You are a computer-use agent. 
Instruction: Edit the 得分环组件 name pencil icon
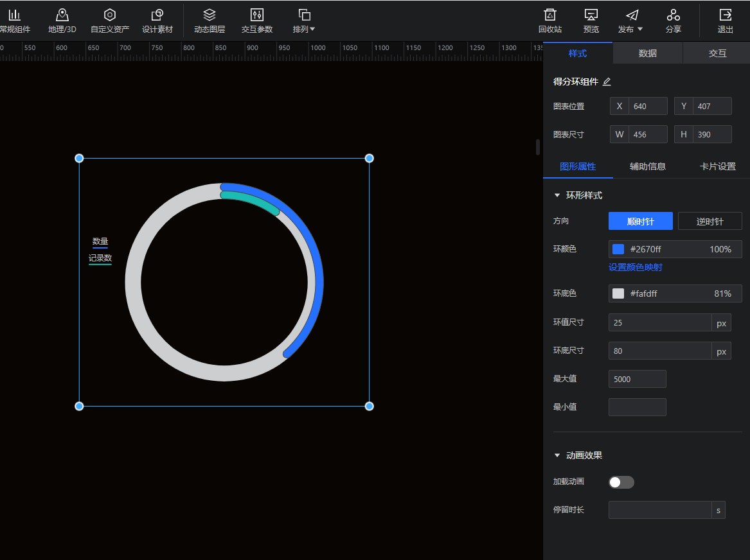point(607,82)
